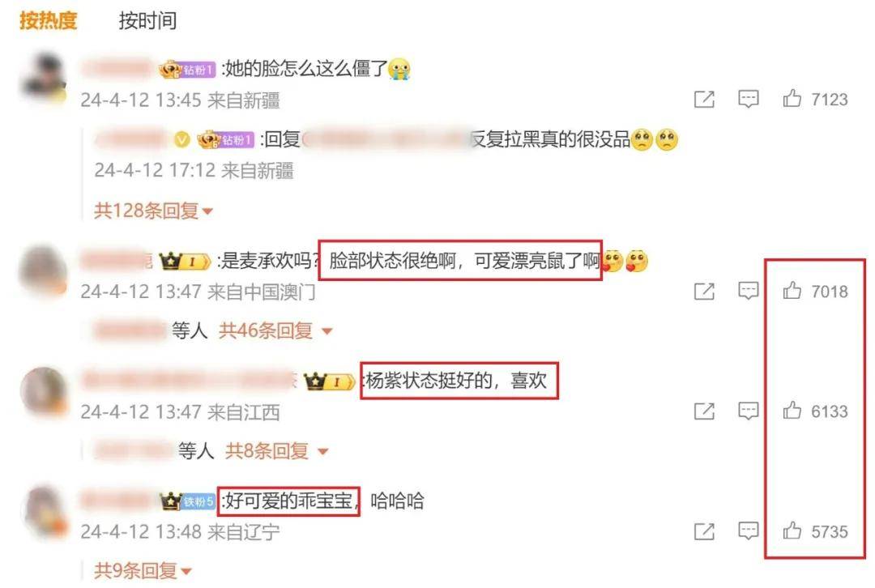Share the comment posted from 新疆 at 13:45
Image resolution: width=875 pixels, height=588 pixels.
click(x=704, y=100)
